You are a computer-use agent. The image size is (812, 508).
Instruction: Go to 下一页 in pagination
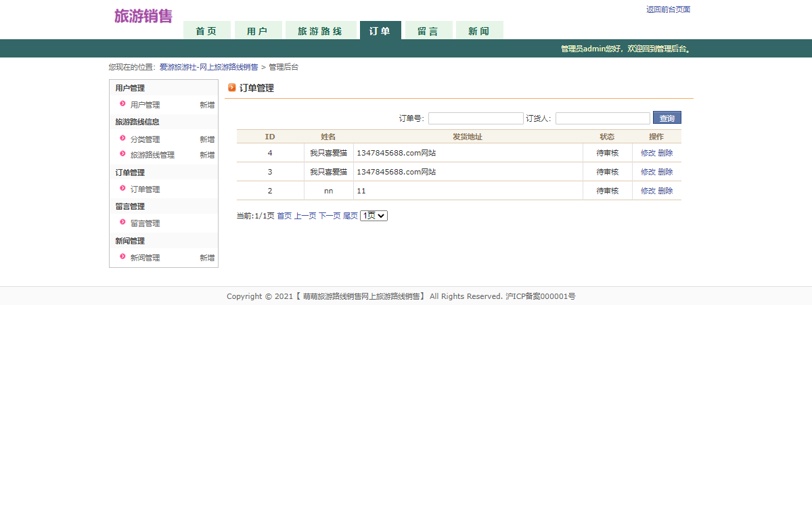(x=330, y=216)
